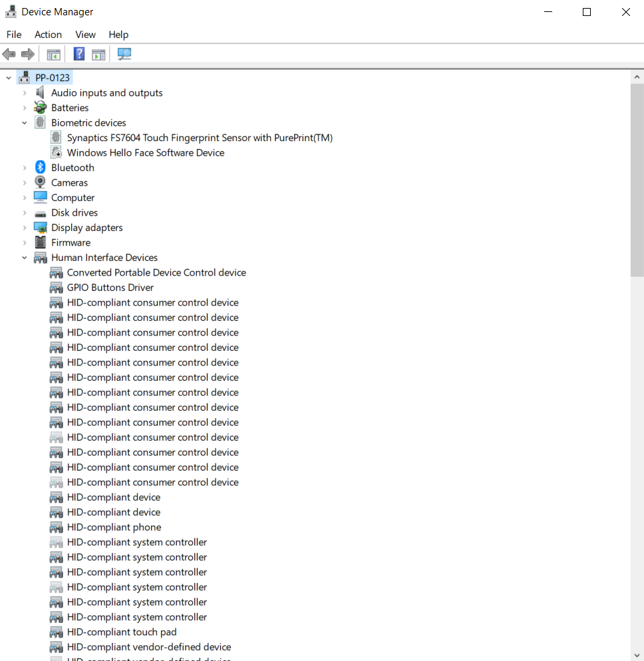Viewport: 644px width, 661px height.
Task: Click the Bluetooth category icon
Action: [x=39, y=167]
